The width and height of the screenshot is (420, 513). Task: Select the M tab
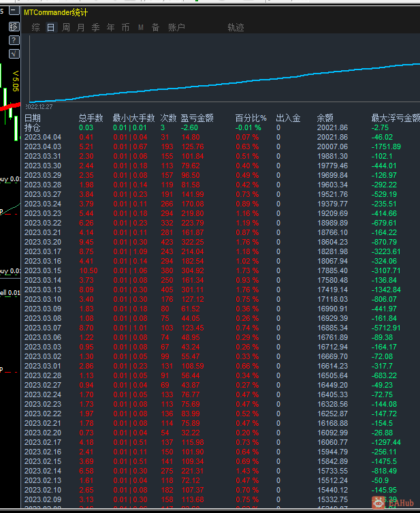(140, 27)
